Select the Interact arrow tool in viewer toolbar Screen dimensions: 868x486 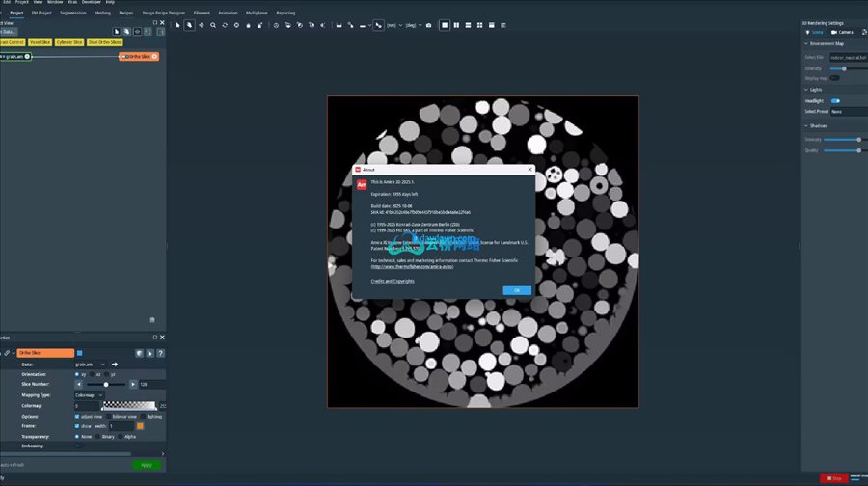tap(178, 25)
